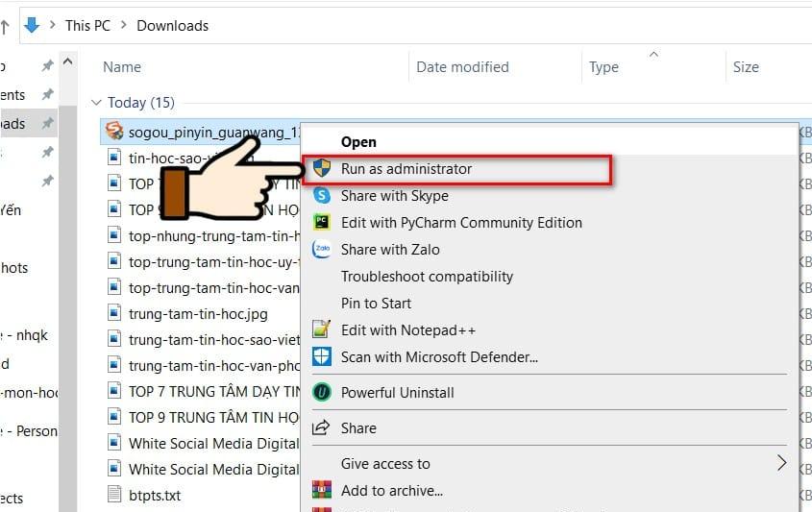Image resolution: width=812 pixels, height=512 pixels.
Task: Click the Notepad++ icon in context menu
Action: (321, 329)
